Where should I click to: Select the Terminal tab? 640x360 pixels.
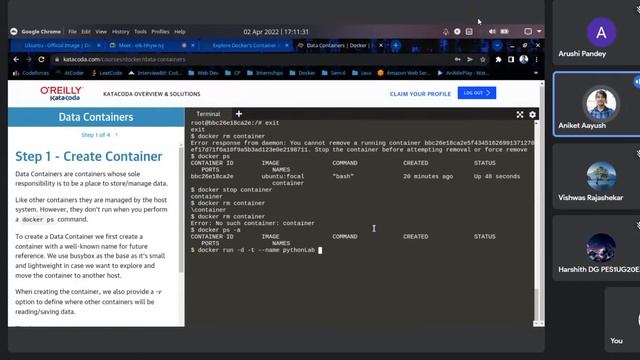pos(208,114)
